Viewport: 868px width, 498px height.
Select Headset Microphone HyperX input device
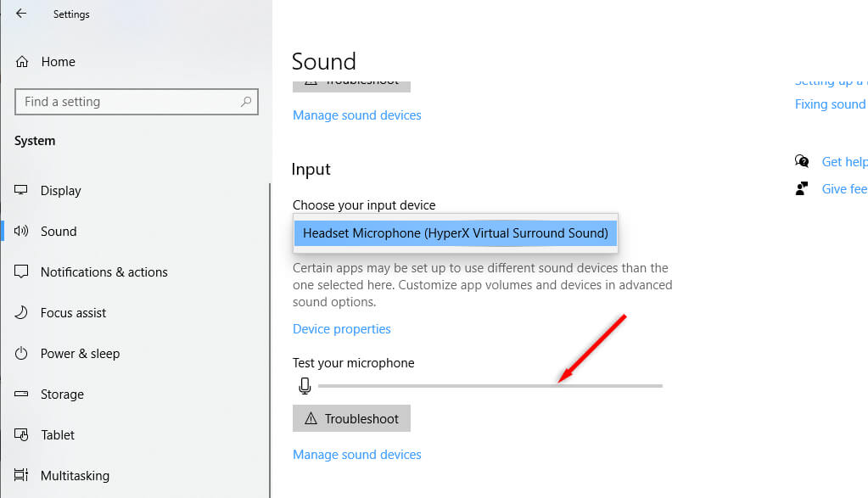455,233
